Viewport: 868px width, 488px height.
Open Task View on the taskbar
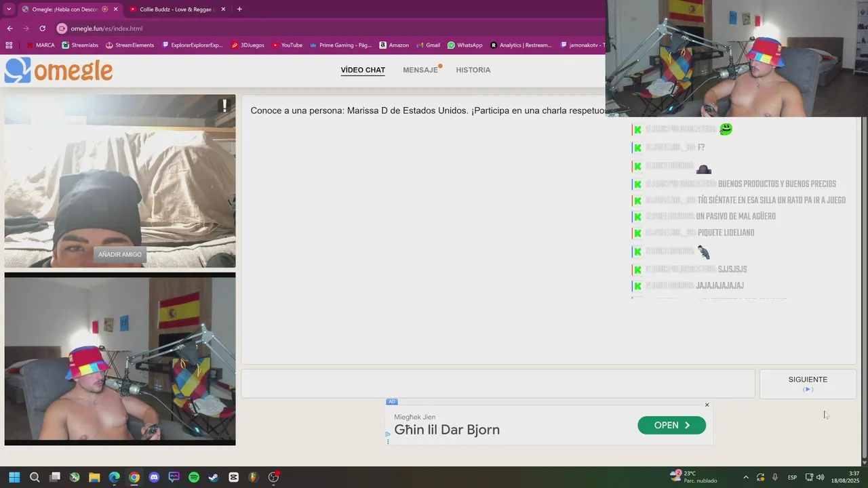[x=55, y=477]
